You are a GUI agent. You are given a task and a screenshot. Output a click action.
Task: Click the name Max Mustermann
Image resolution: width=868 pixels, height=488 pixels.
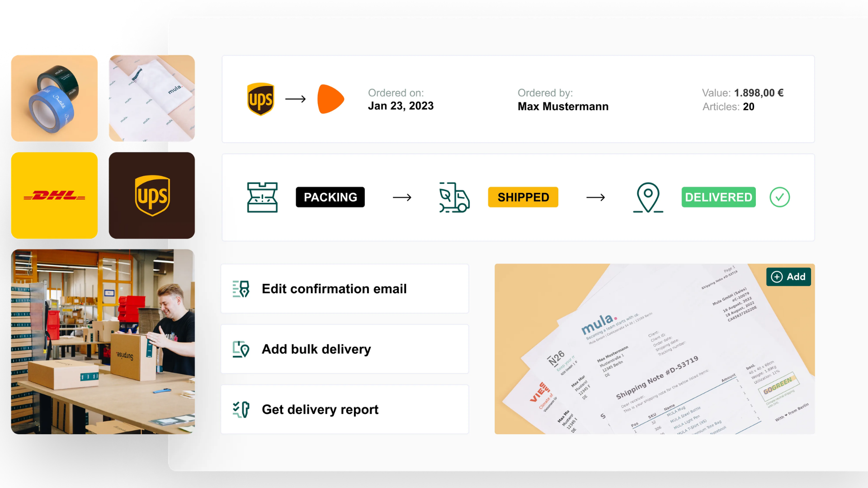tap(563, 107)
